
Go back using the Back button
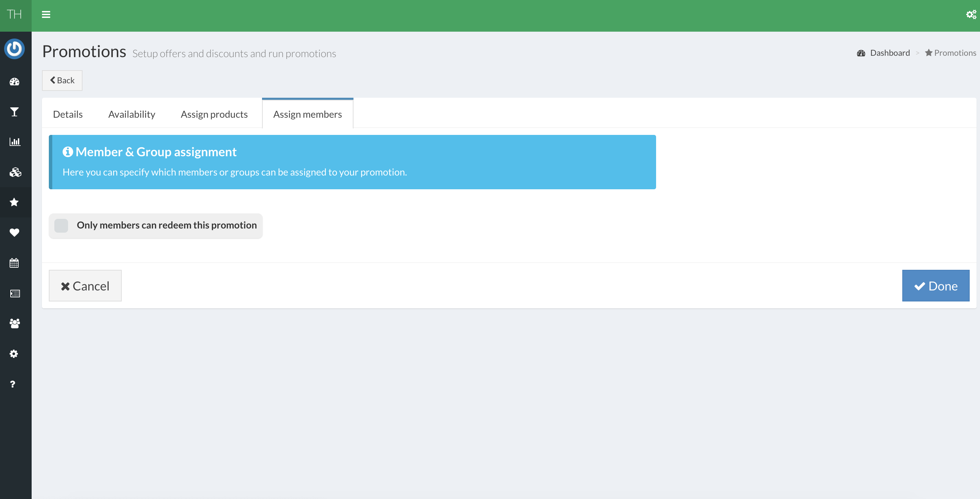(x=62, y=80)
